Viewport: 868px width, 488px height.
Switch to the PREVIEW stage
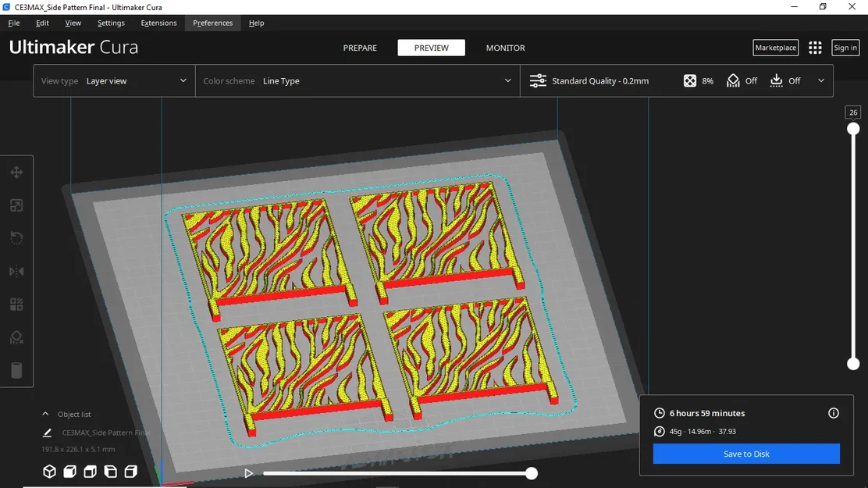tap(431, 48)
